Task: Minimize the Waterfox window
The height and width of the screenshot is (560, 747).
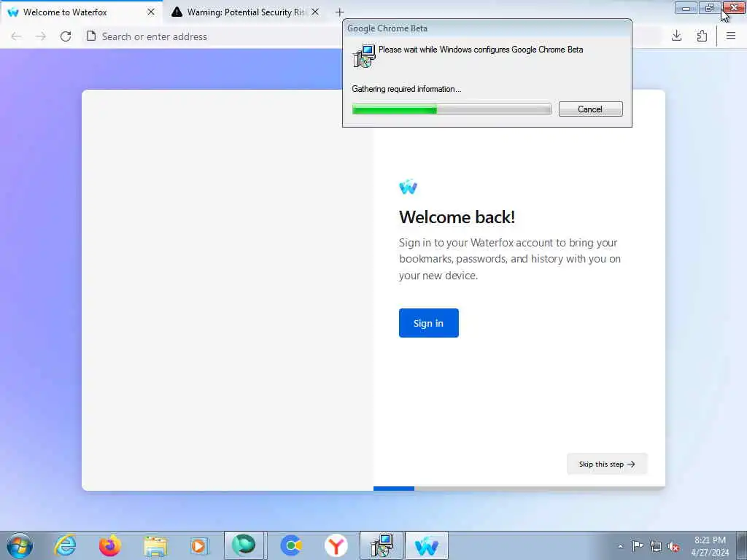Action: [x=686, y=8]
